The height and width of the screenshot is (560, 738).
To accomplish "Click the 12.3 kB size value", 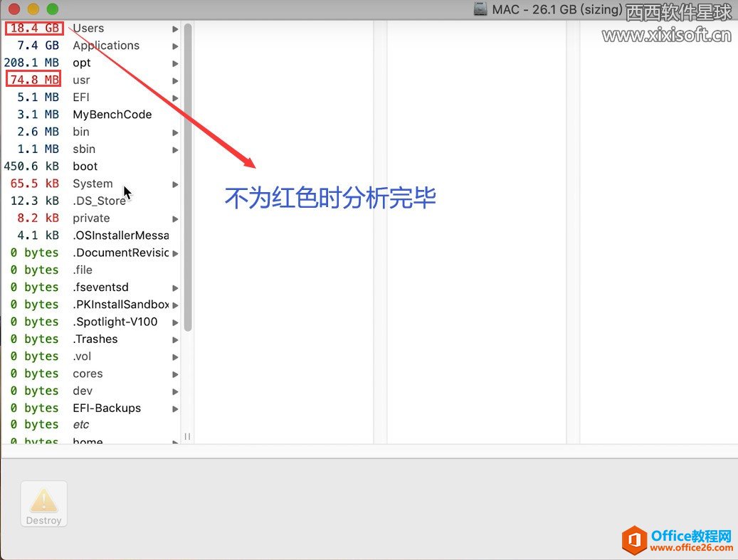I will [x=34, y=201].
